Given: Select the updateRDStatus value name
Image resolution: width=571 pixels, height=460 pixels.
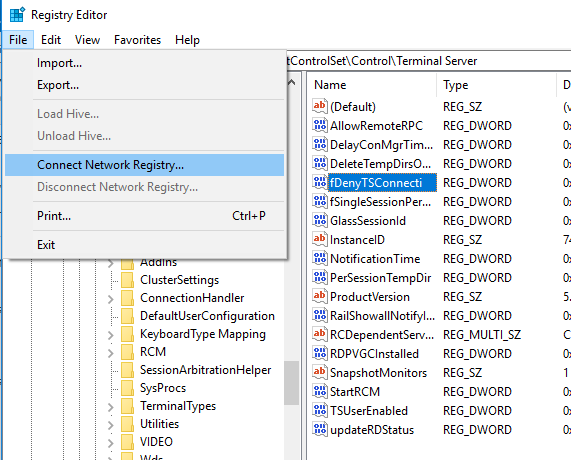Looking at the screenshot, I should pos(372,430).
